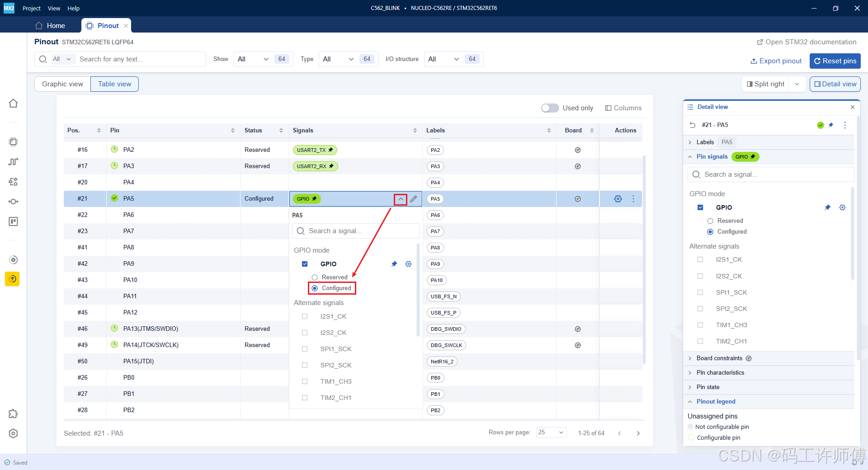The width and height of the screenshot is (868, 470).
Task: Open the round target icon in sidebar
Action: (x=14, y=260)
